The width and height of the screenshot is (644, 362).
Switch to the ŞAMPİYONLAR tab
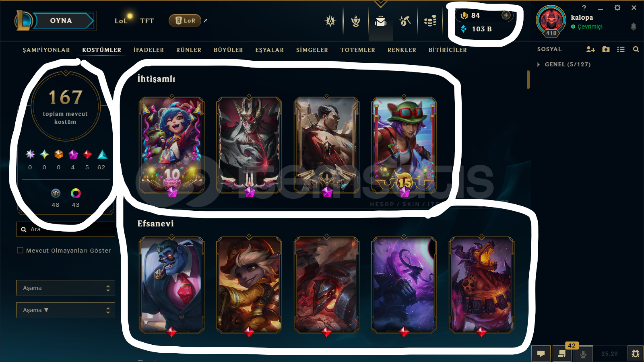click(46, 50)
